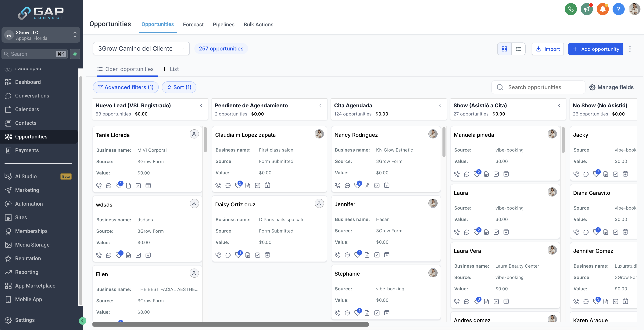Image resolution: width=644 pixels, height=330 pixels.
Task: Collapse the Pendiente de Agendamiento column
Action: point(320,105)
